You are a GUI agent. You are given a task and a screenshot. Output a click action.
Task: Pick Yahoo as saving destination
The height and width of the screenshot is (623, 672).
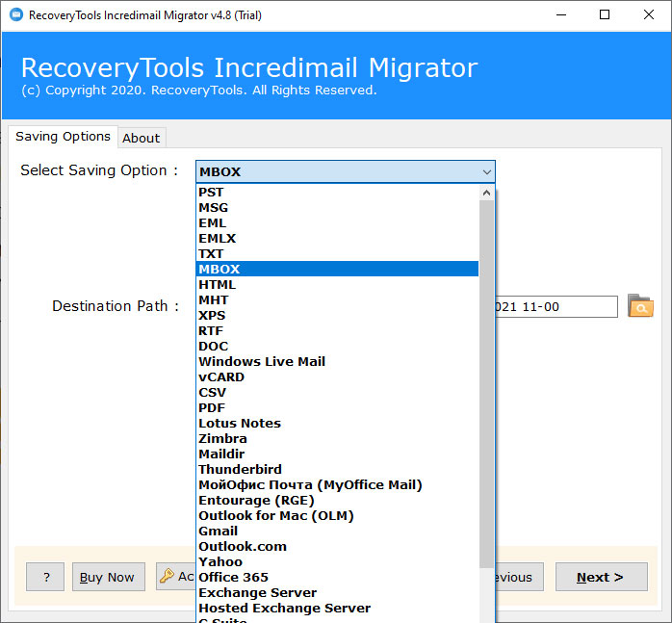coord(337,561)
